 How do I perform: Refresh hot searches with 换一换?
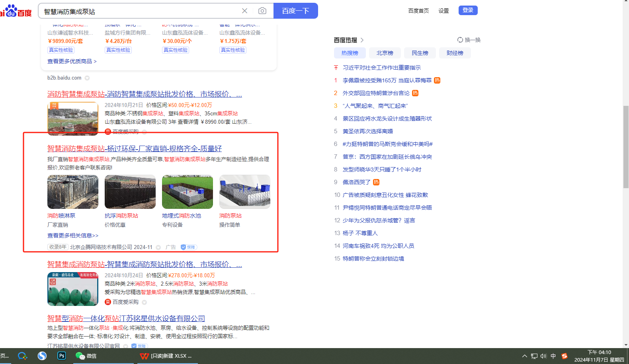pyautogui.click(x=469, y=40)
